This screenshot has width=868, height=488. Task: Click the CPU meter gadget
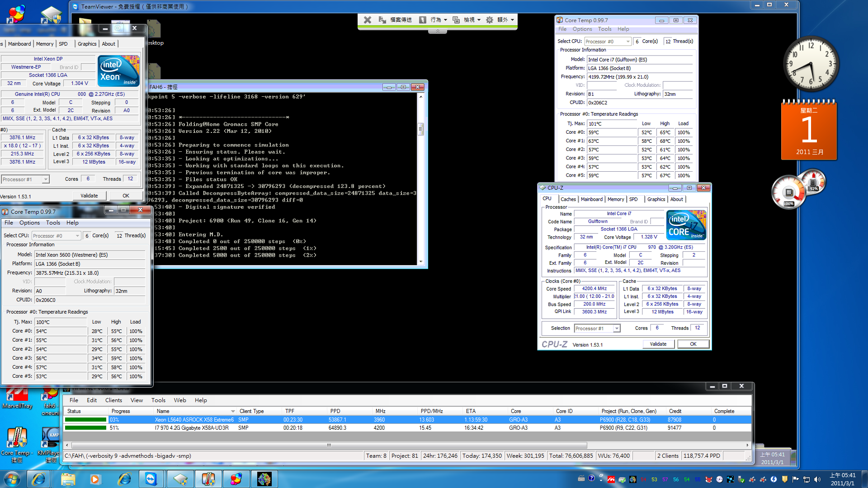point(798,189)
